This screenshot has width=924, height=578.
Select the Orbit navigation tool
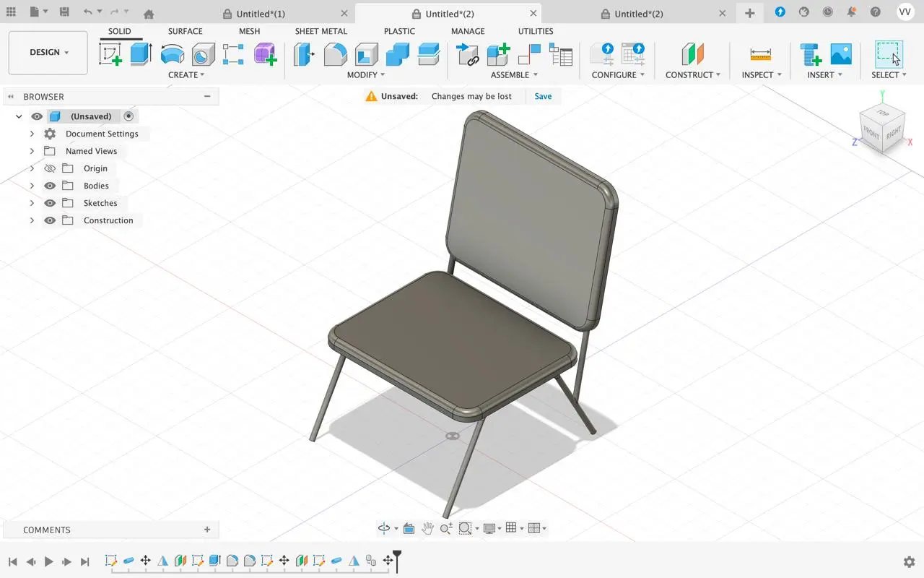pyautogui.click(x=384, y=528)
